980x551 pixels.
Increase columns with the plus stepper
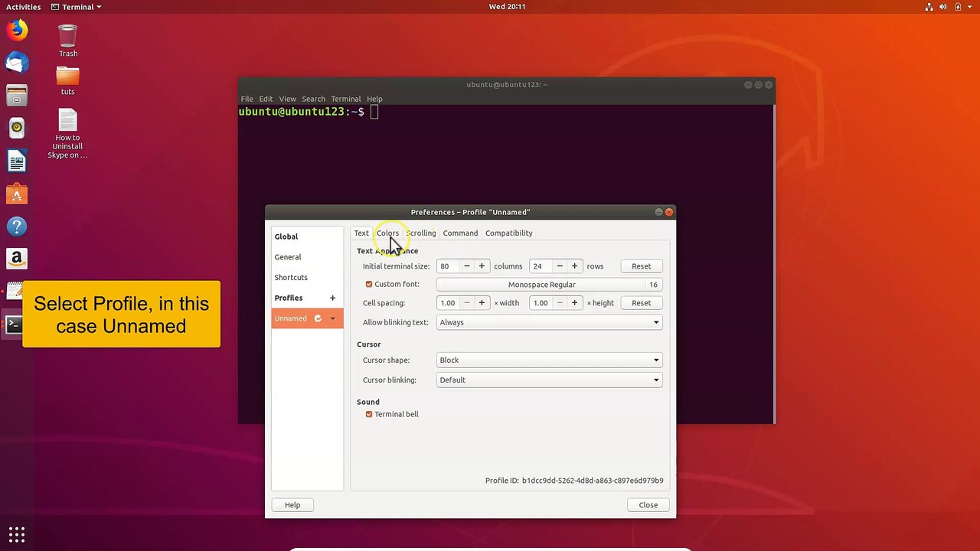[x=482, y=266]
